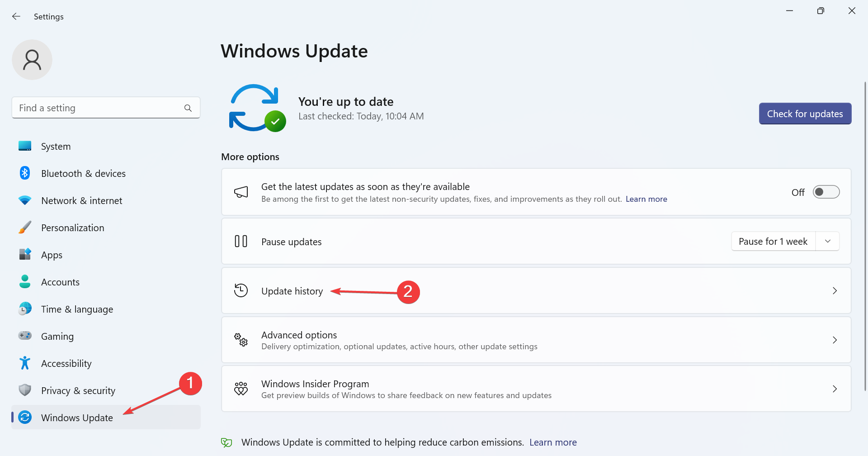This screenshot has height=456, width=868.
Task: Click the Gaming controller icon
Action: [x=25, y=336]
